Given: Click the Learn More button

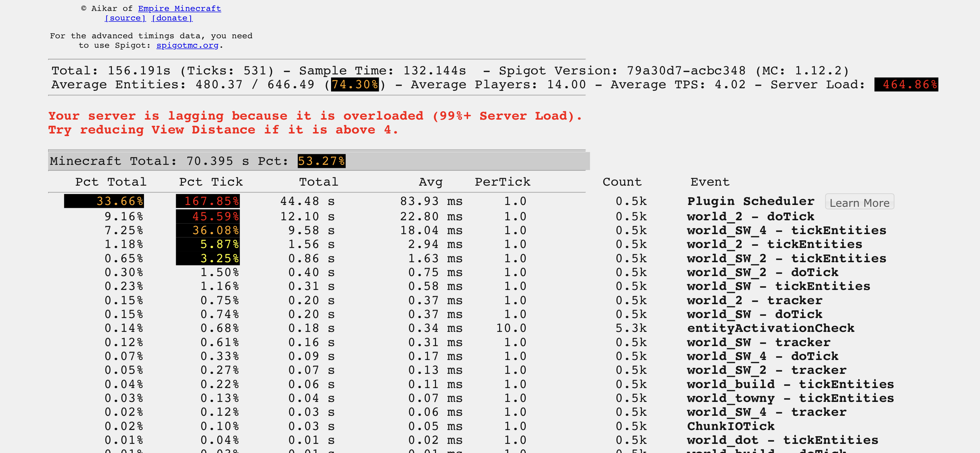Looking at the screenshot, I should tap(859, 202).
